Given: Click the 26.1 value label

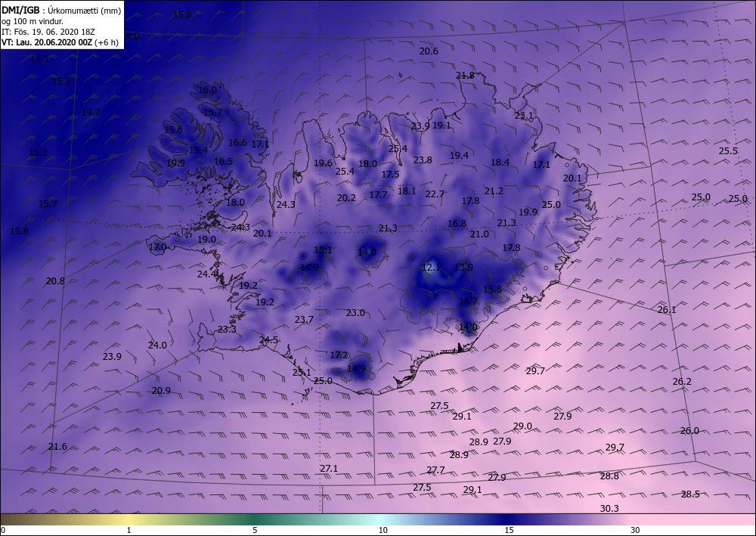Looking at the screenshot, I should tap(667, 310).
